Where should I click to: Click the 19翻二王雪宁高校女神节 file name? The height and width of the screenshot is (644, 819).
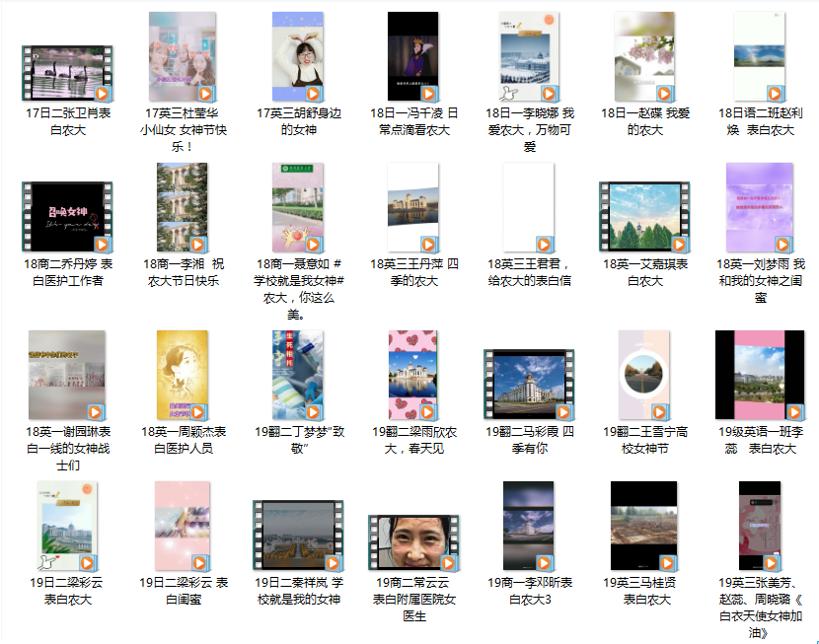pyautogui.click(x=644, y=440)
